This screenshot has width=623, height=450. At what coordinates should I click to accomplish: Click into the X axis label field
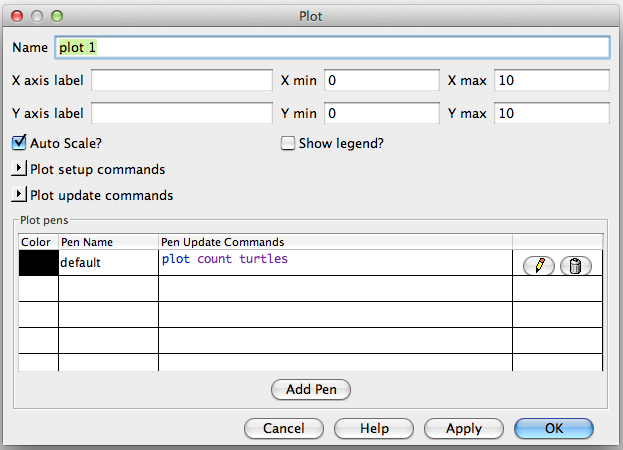coord(182,80)
